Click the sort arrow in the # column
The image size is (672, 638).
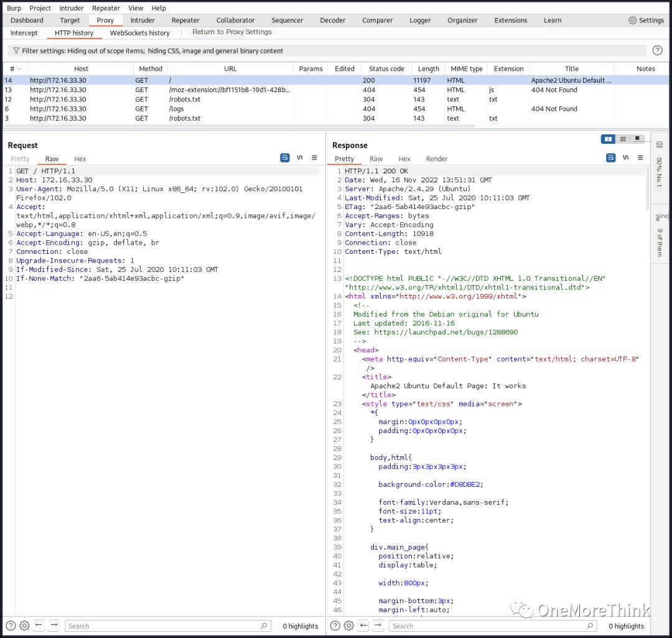click(x=19, y=69)
